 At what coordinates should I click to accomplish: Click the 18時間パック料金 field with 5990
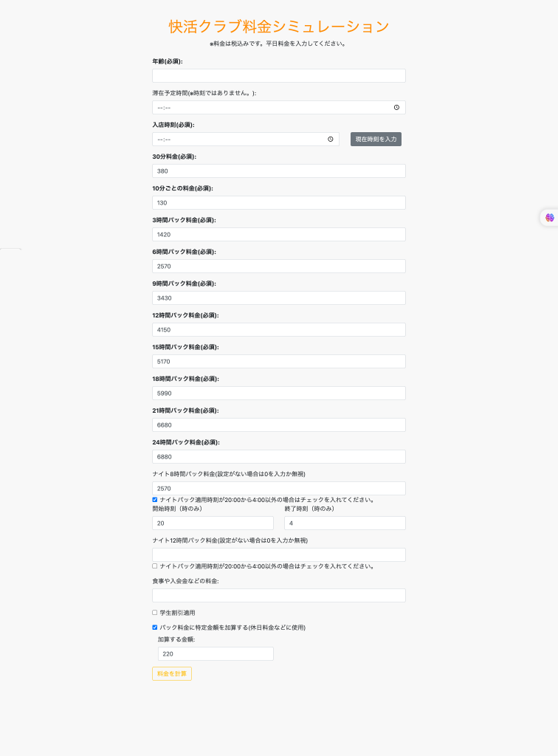coord(279,394)
